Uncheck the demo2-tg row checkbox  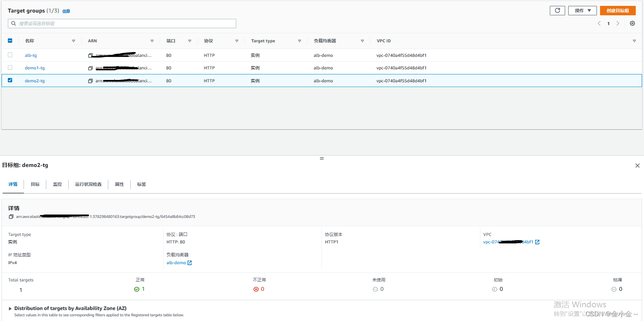click(x=10, y=80)
